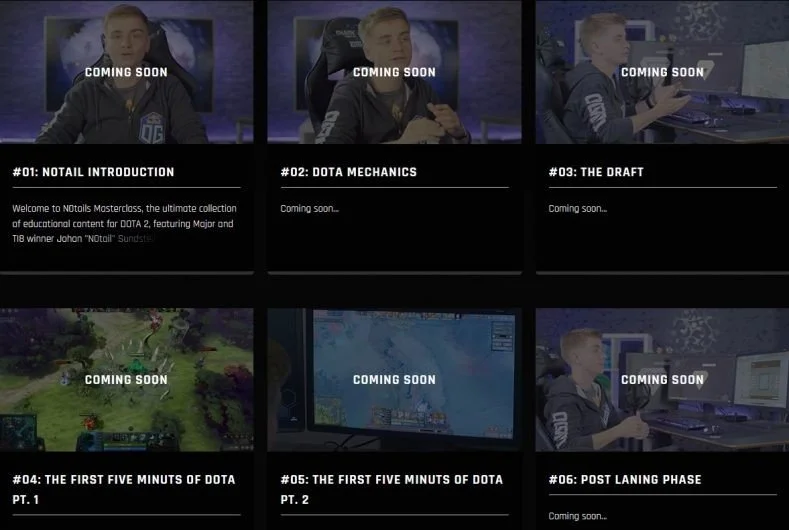Screen dimensions: 789x530
Task: Select the 'Welcome to N0tails Masterclass' description text
Action: (124, 223)
